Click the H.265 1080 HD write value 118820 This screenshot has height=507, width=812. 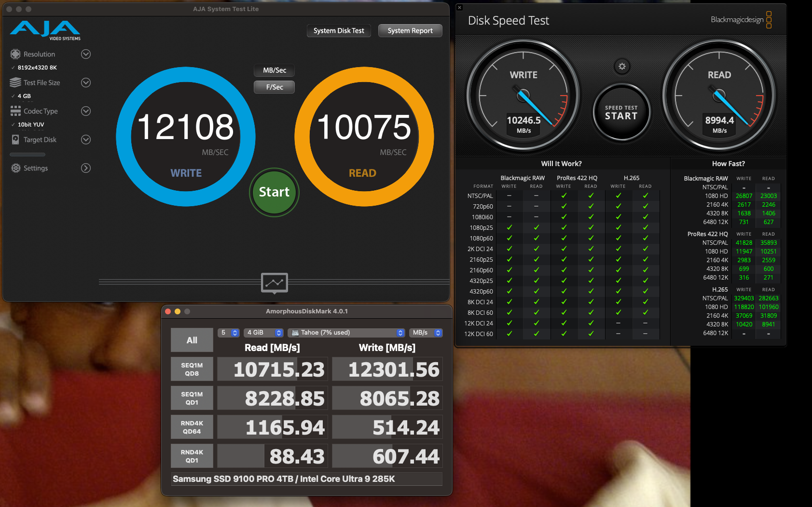pos(744,307)
